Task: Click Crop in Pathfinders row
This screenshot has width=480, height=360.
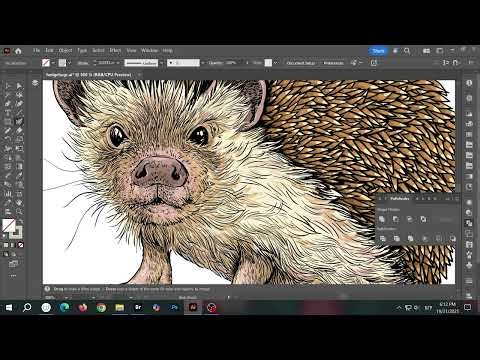Action: [x=424, y=238]
